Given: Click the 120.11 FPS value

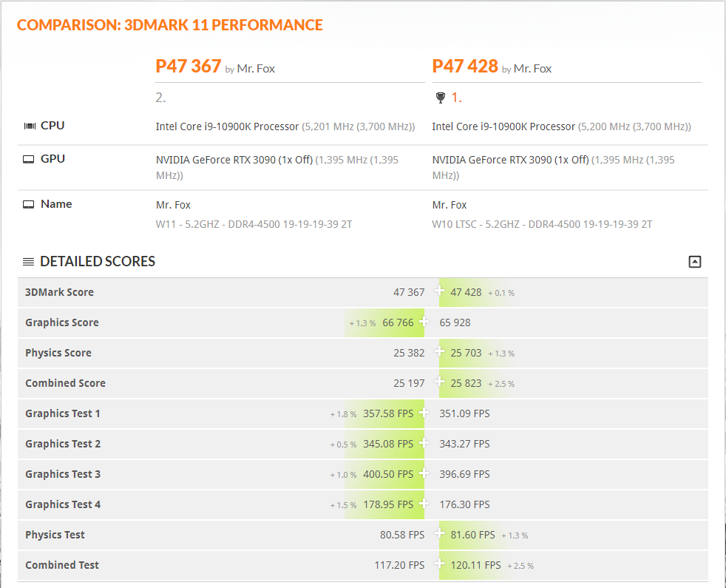Looking at the screenshot, I should 475,565.
